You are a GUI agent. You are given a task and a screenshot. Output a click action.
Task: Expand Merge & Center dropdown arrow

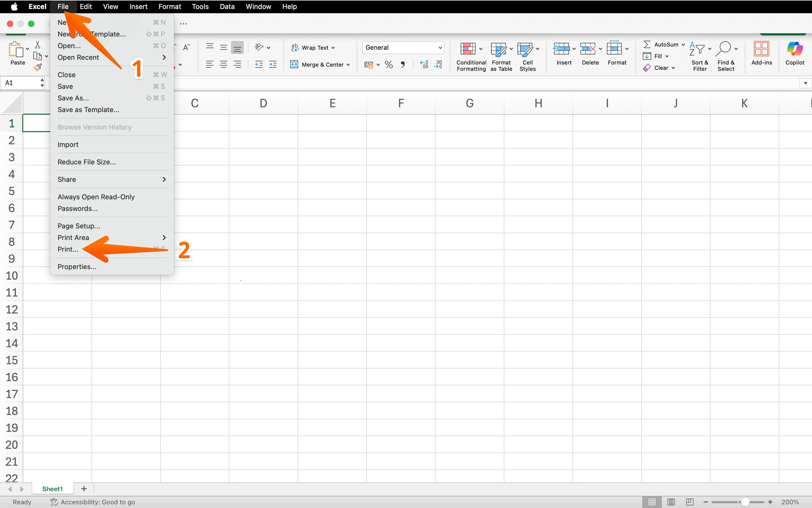[x=348, y=64]
